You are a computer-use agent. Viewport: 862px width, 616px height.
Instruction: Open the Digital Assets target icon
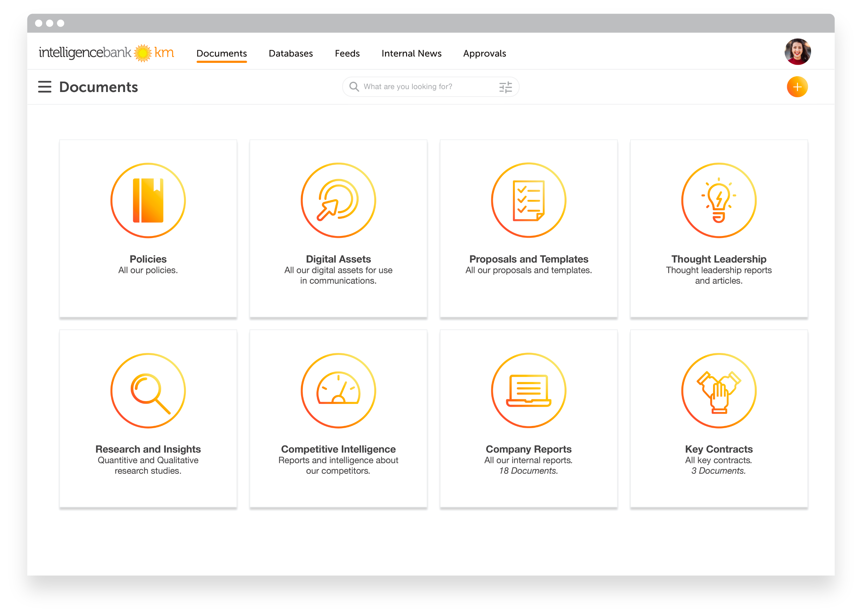[x=338, y=200]
